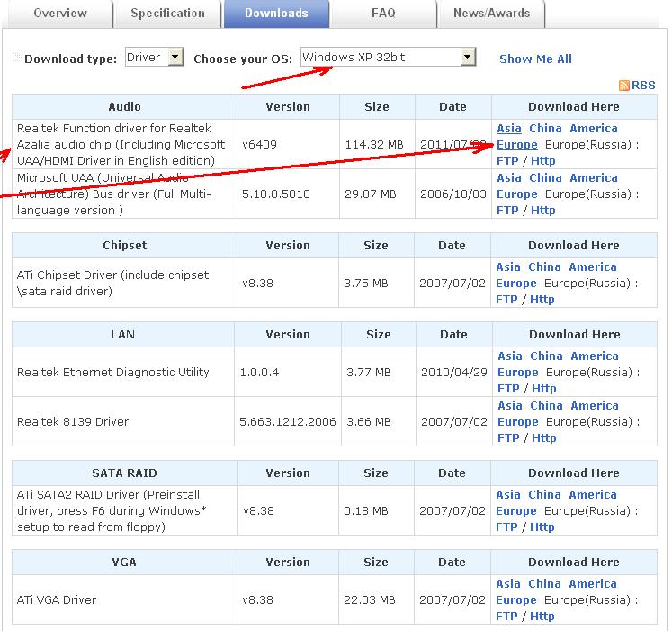Click Http link for ATi VGA Driver
Viewport: 672px width, 631px height.
[x=542, y=617]
